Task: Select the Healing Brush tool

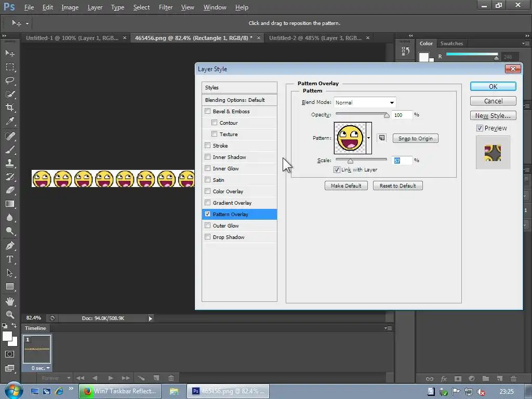Action: coord(10,136)
